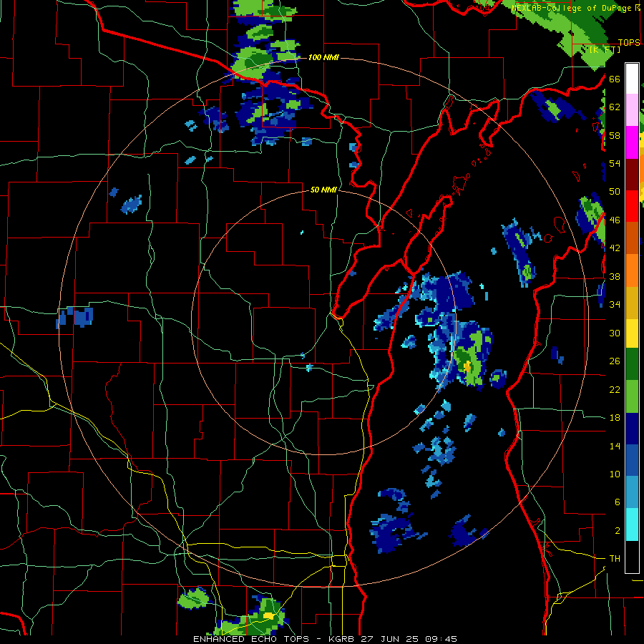Click the 46 value on the legend scale
644x644 pixels.
pos(615,220)
